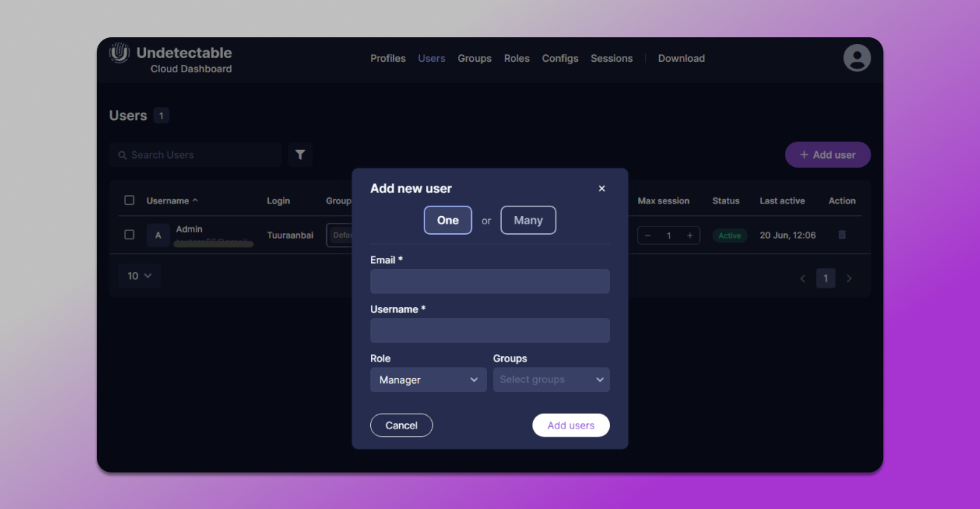Navigate to the Sessions section
The image size is (980, 509).
click(x=611, y=58)
